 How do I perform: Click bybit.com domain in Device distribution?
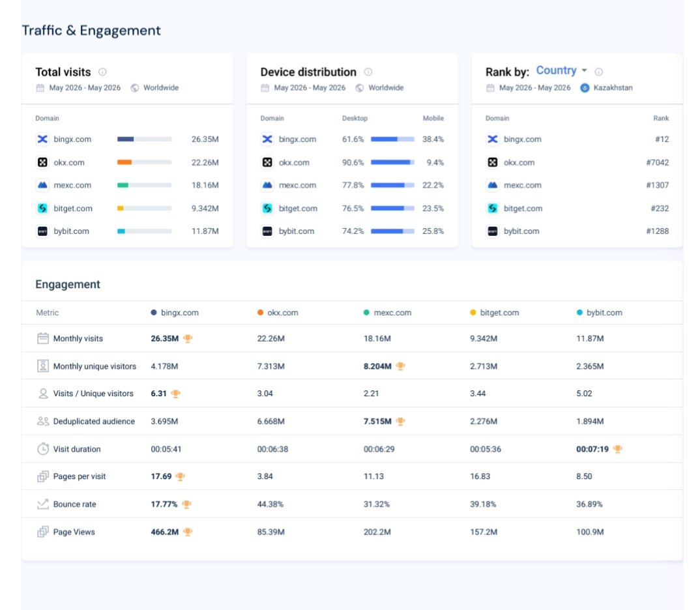point(297,231)
